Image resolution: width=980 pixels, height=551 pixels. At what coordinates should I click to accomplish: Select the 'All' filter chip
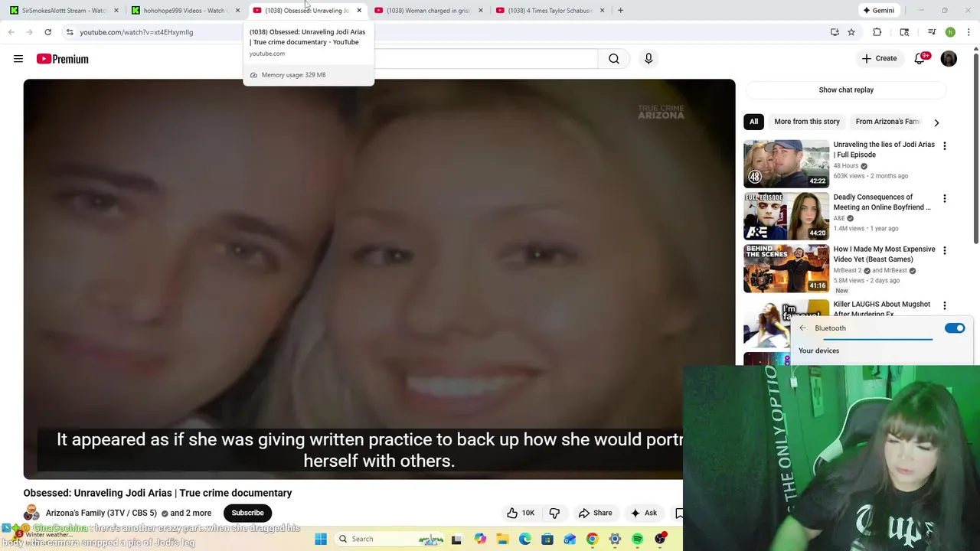pyautogui.click(x=754, y=122)
